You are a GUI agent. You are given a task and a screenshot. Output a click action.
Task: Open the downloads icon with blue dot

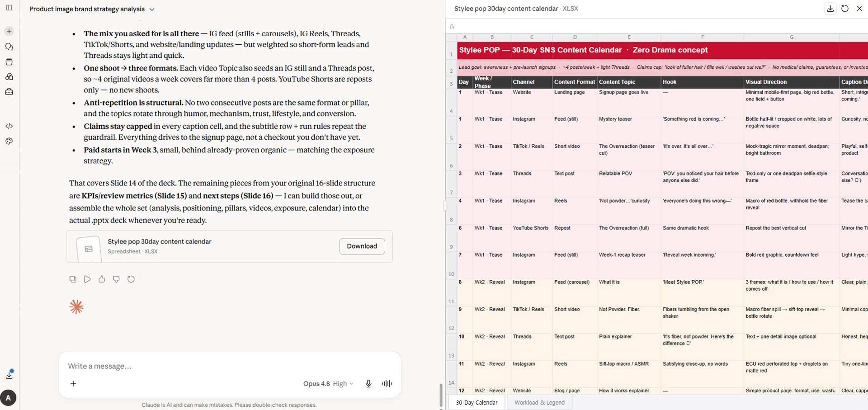[9, 375]
